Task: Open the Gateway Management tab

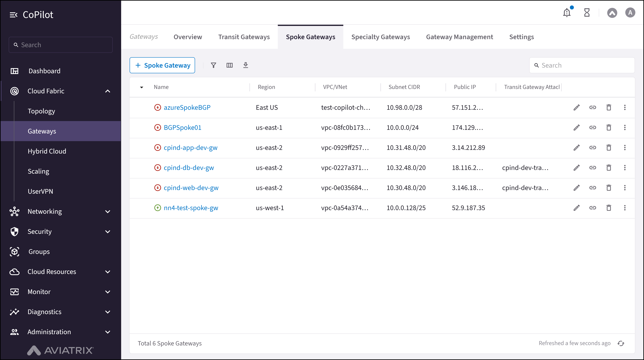Action: click(459, 37)
